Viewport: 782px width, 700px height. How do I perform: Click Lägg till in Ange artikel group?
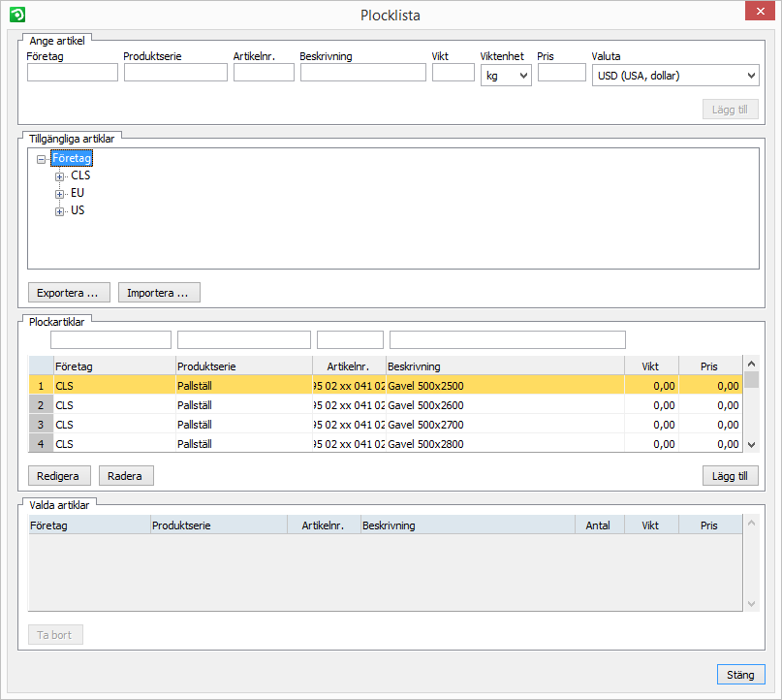point(730,110)
